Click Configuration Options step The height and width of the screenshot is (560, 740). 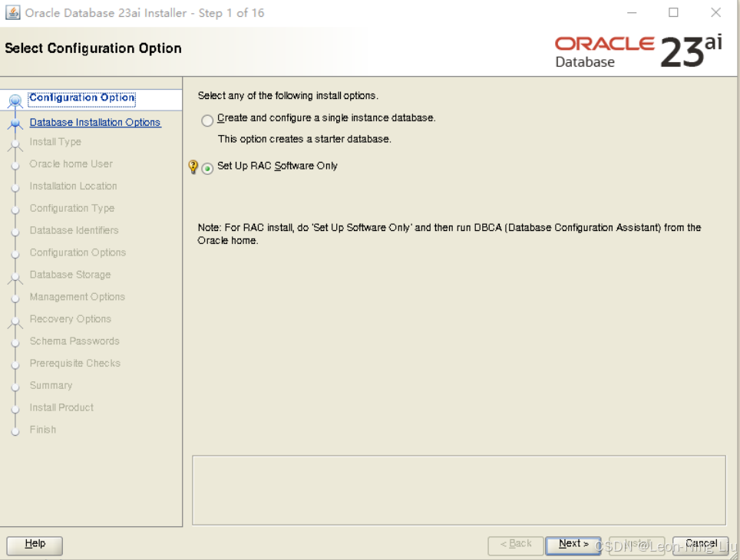pos(78,252)
